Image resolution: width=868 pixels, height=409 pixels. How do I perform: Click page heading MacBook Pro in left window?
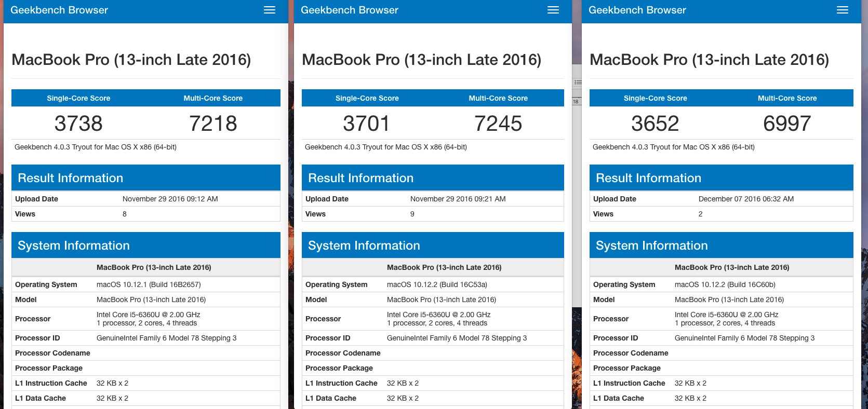[131, 60]
